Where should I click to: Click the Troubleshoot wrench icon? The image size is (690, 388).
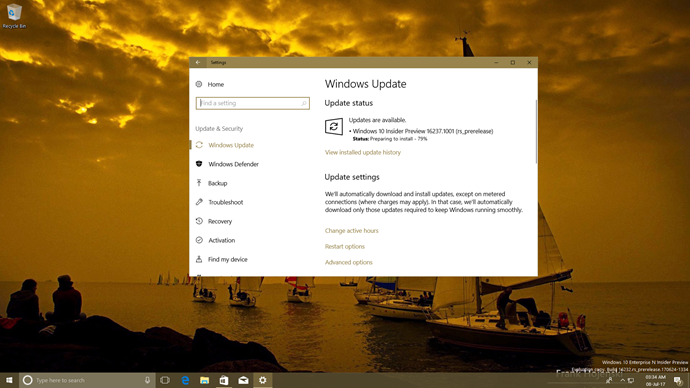199,202
